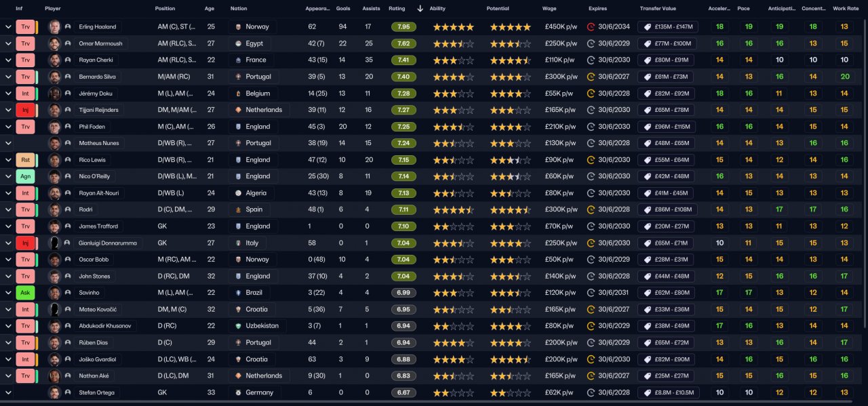
Task: Click the Norway flag icon in Haaland's row
Action: click(238, 27)
